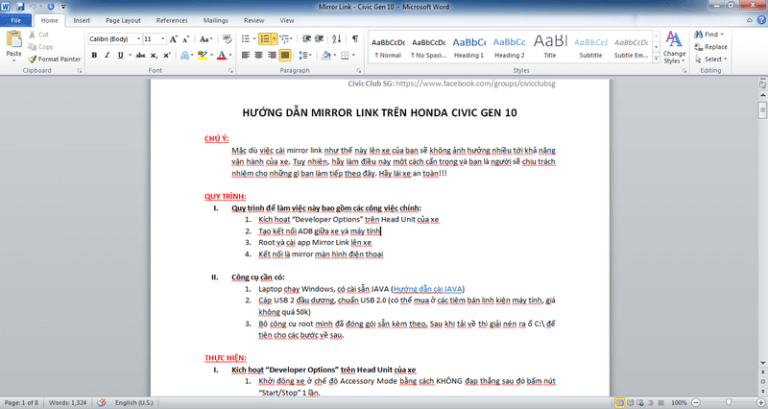The width and height of the screenshot is (768, 409).
Task: Toggle Italic formatting
Action: tap(106, 56)
